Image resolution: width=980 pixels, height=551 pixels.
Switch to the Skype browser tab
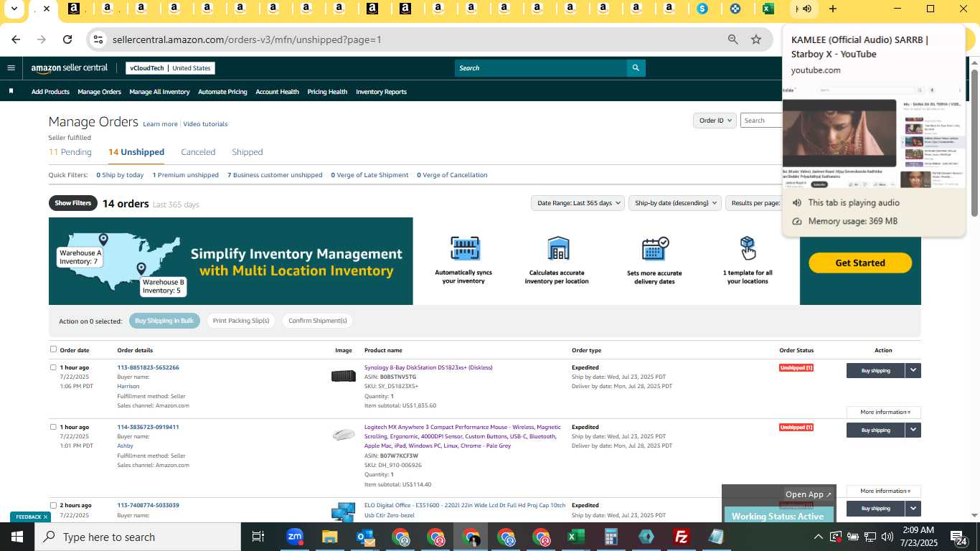click(x=702, y=9)
